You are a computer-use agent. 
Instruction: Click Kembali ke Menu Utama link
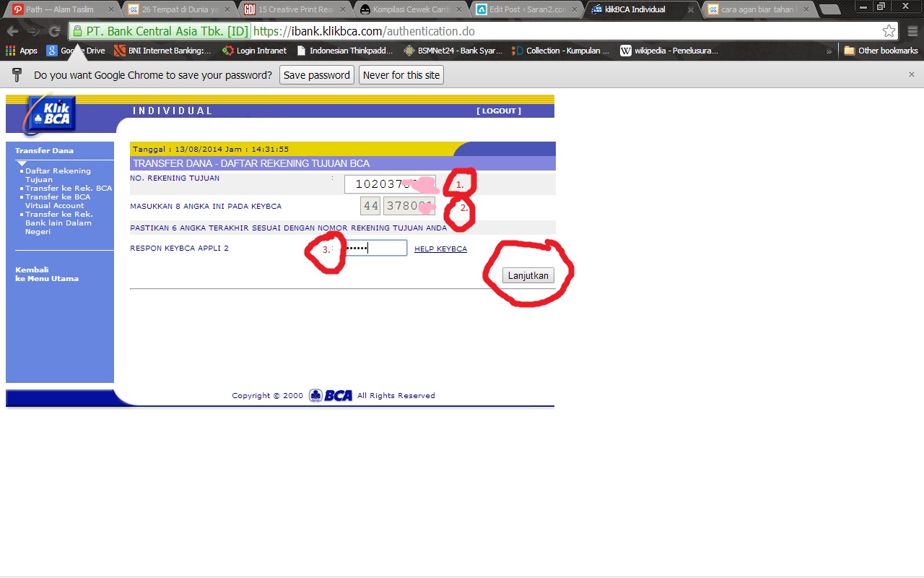click(47, 274)
